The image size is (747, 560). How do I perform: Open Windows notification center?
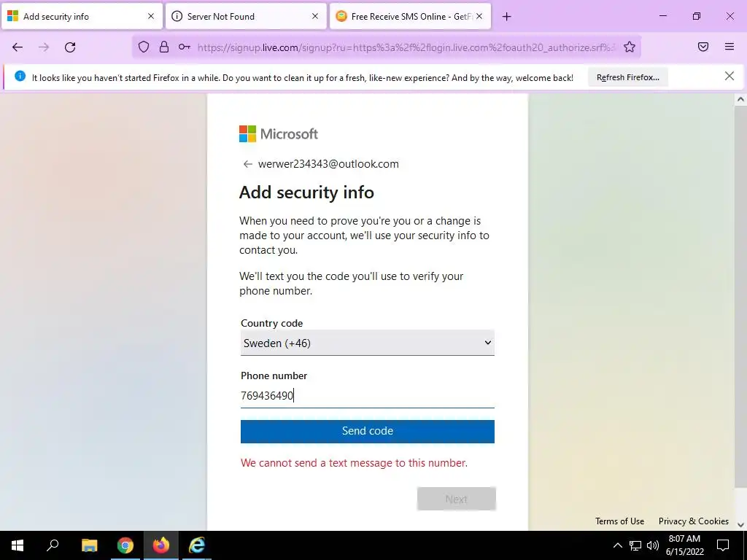click(x=723, y=545)
